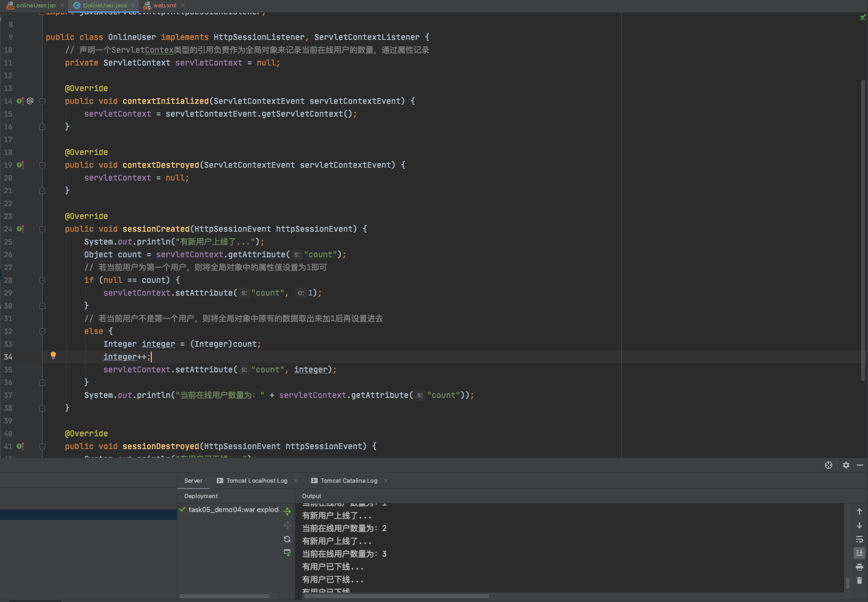This screenshot has height=602, width=868.
Task: Click the Deployment panel header label
Action: [201, 496]
